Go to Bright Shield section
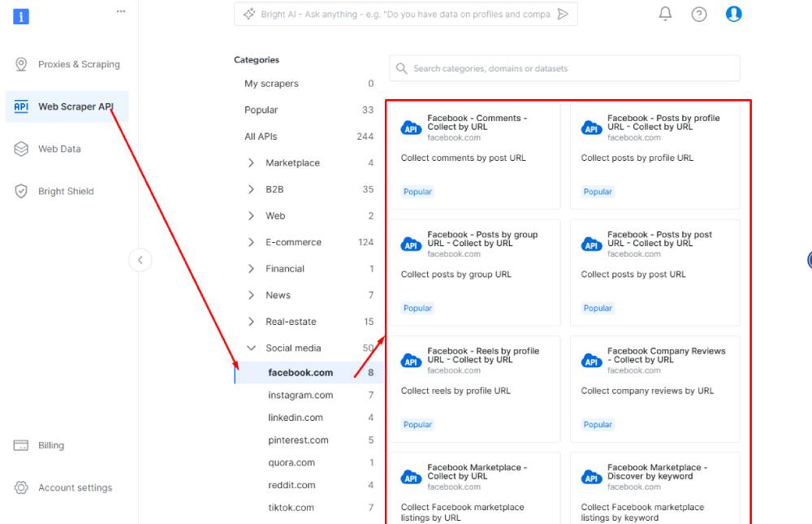 point(67,191)
